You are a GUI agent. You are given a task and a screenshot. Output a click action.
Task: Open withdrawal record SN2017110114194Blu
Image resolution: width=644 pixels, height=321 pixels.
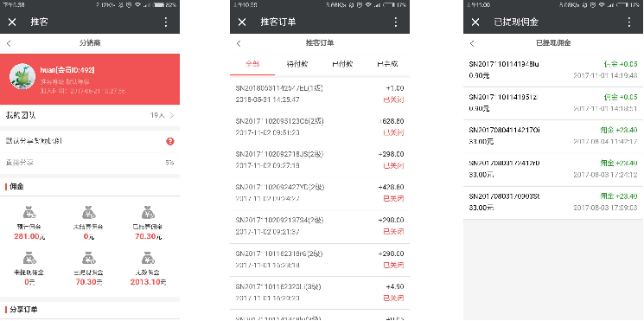coord(553,70)
